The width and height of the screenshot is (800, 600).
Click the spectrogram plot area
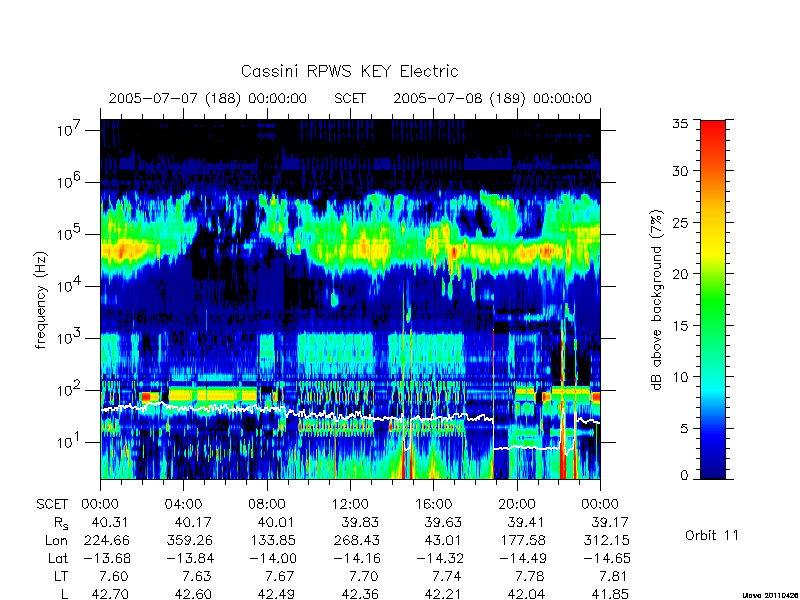(x=350, y=299)
